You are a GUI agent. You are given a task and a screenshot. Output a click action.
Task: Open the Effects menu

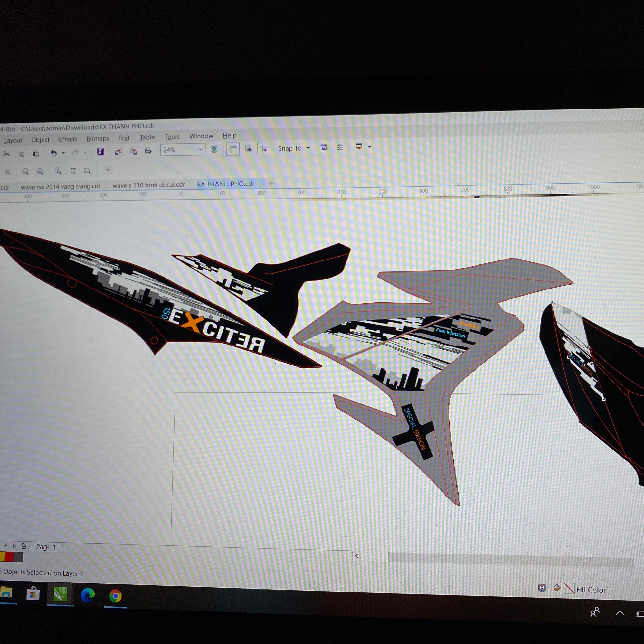pyautogui.click(x=68, y=139)
